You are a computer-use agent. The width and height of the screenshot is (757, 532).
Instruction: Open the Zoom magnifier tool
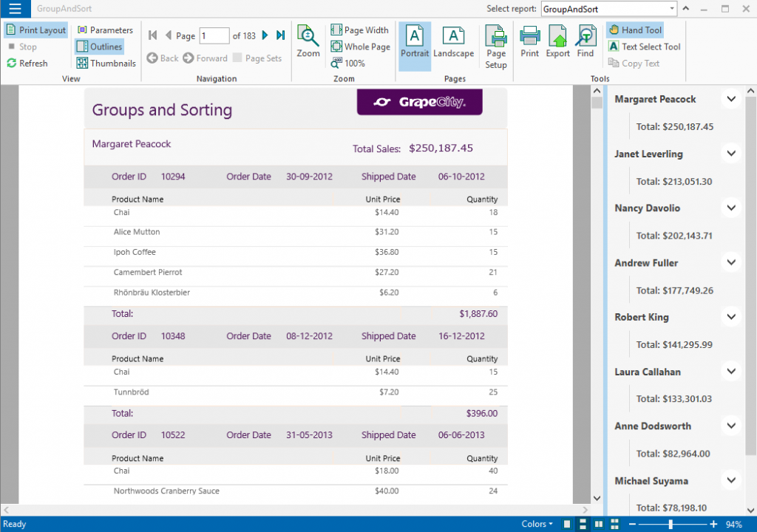[308, 41]
